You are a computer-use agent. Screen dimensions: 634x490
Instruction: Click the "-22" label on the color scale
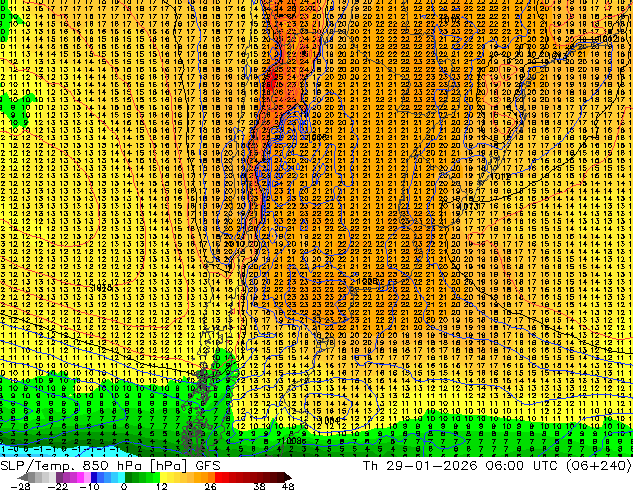click(x=57, y=486)
